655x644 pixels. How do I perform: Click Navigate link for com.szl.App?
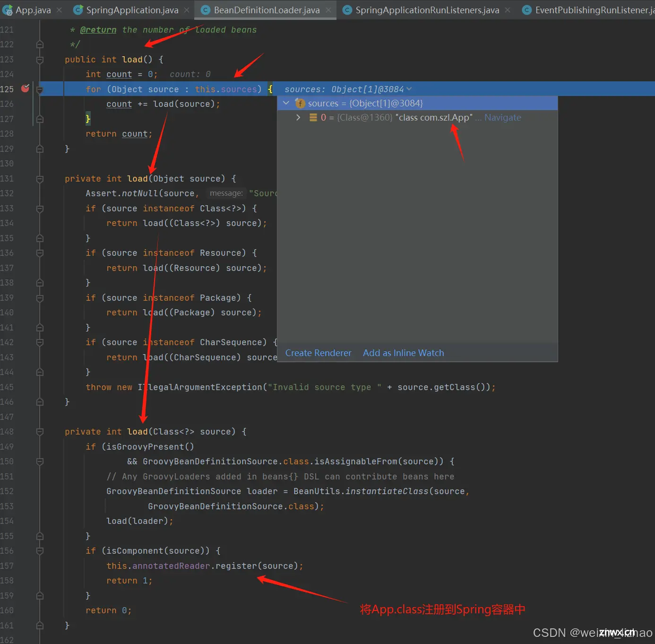coord(502,117)
